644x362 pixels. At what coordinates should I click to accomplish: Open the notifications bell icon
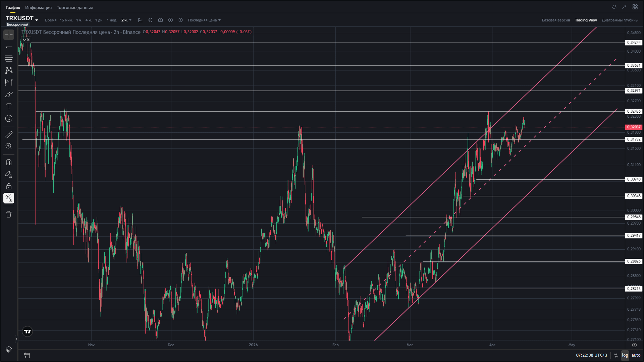point(614,7)
